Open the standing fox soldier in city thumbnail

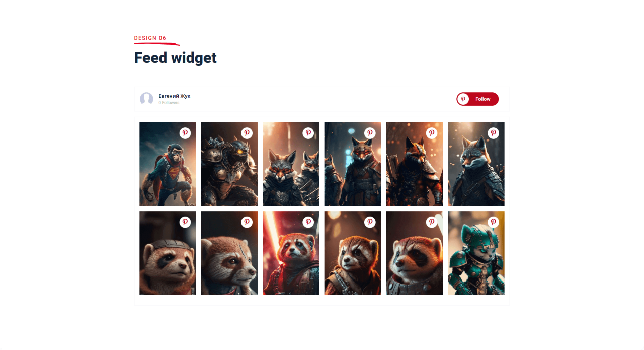(353, 164)
